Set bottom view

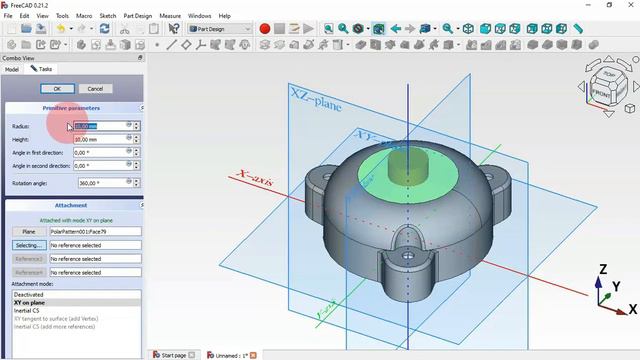[547, 29]
